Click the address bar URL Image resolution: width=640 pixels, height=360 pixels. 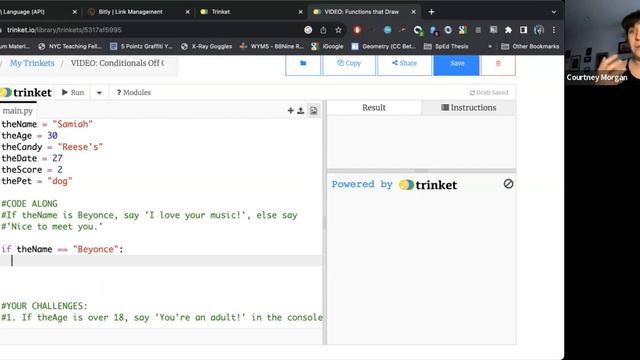(64, 30)
